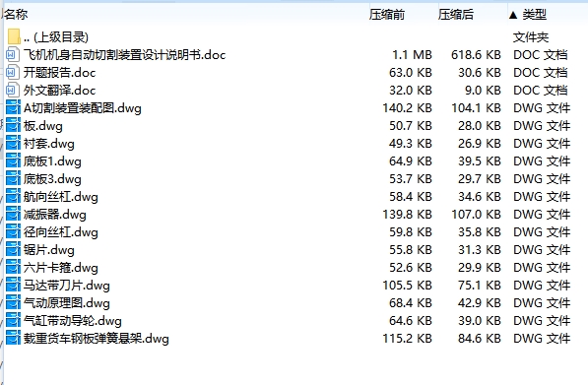
Task: Select the file name 气动原理图.dwg
Action: tap(67, 303)
